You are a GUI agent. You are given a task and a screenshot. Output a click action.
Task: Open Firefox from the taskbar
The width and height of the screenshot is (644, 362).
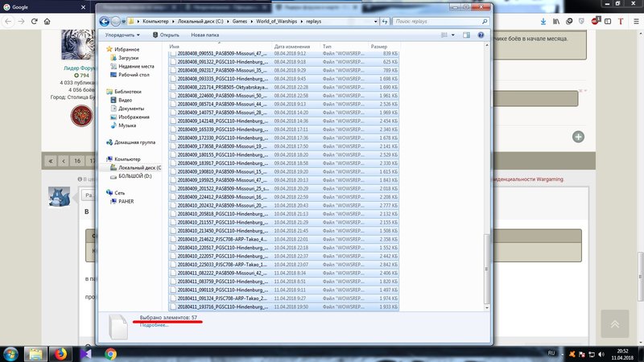pos(62,353)
